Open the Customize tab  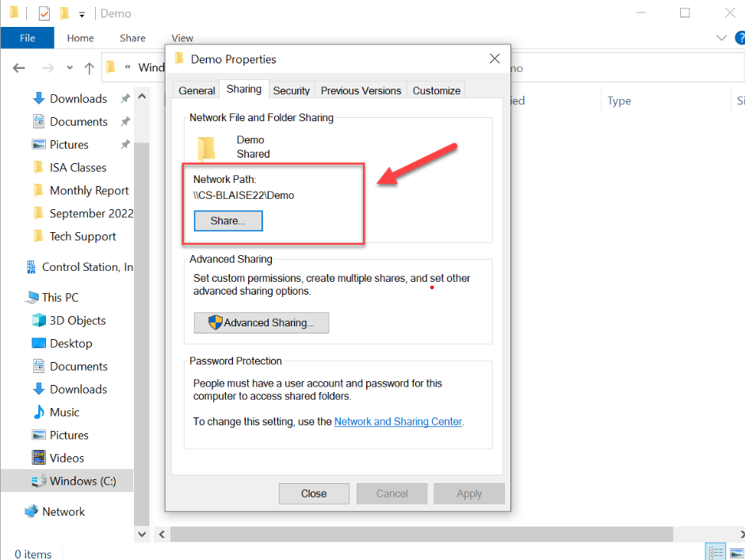coord(436,90)
